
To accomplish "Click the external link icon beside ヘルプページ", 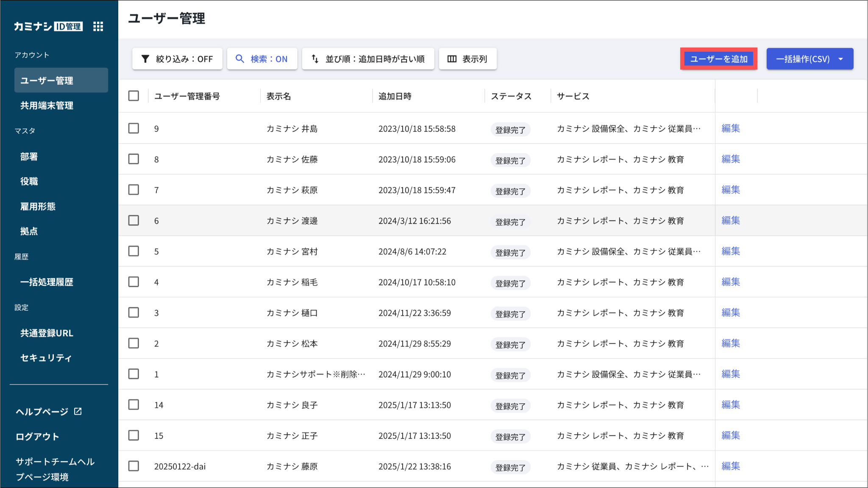I will tap(78, 411).
